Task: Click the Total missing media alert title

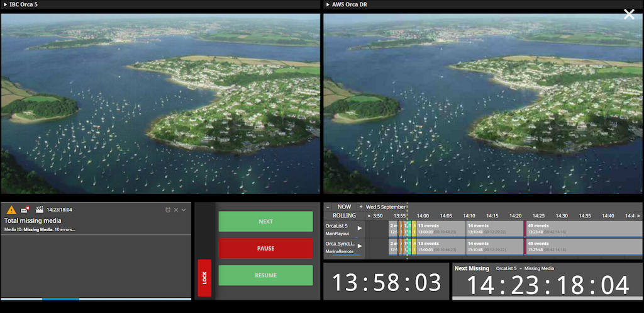Action: click(x=33, y=221)
